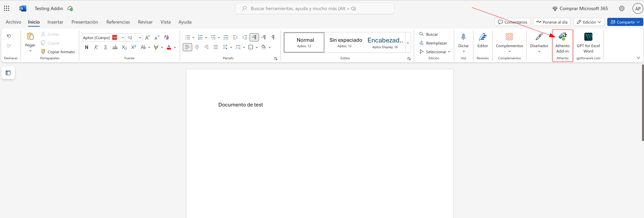The image size is (644, 218).
Task: Open the Comentarios pane
Action: click(512, 22)
